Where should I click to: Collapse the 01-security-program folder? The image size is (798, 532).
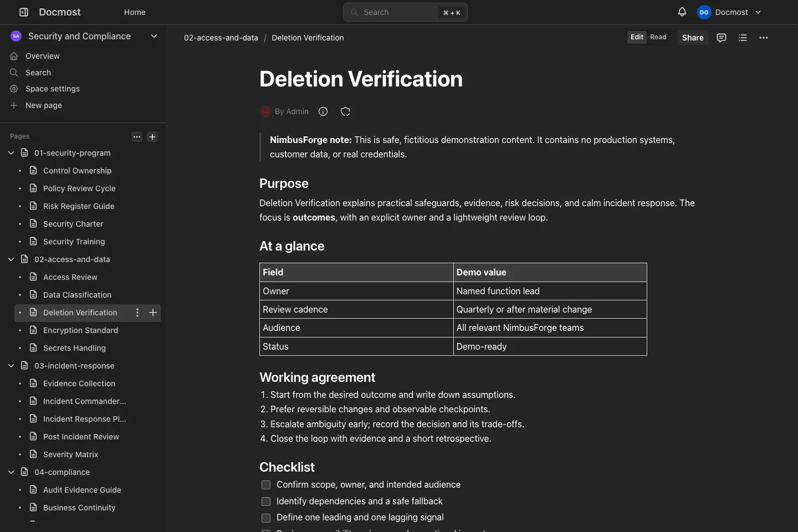(x=11, y=153)
